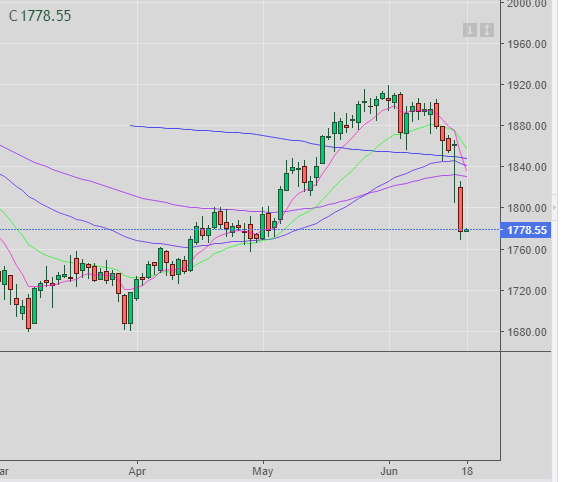Click the 1960.00 price axis label
567x482 pixels.
[526, 44]
